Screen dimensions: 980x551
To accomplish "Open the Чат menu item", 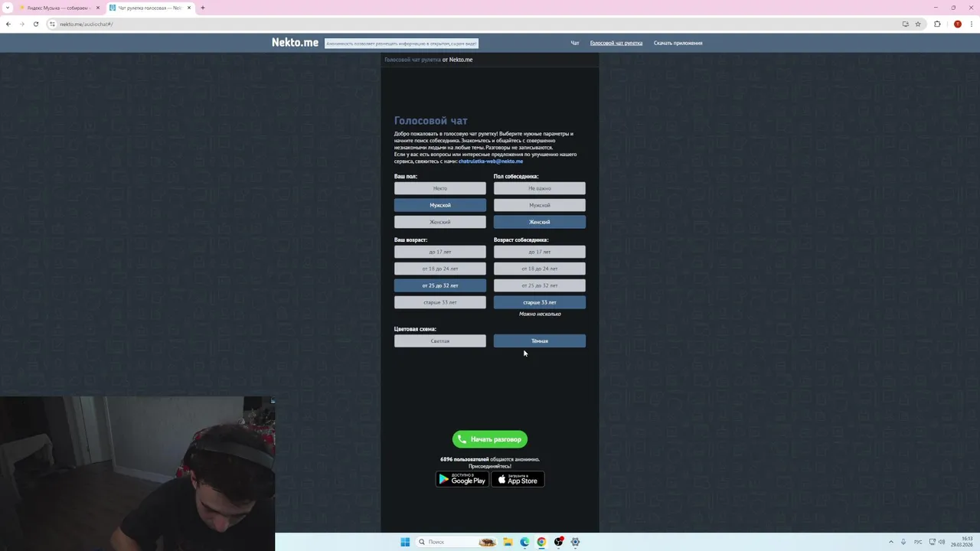I will coord(575,43).
